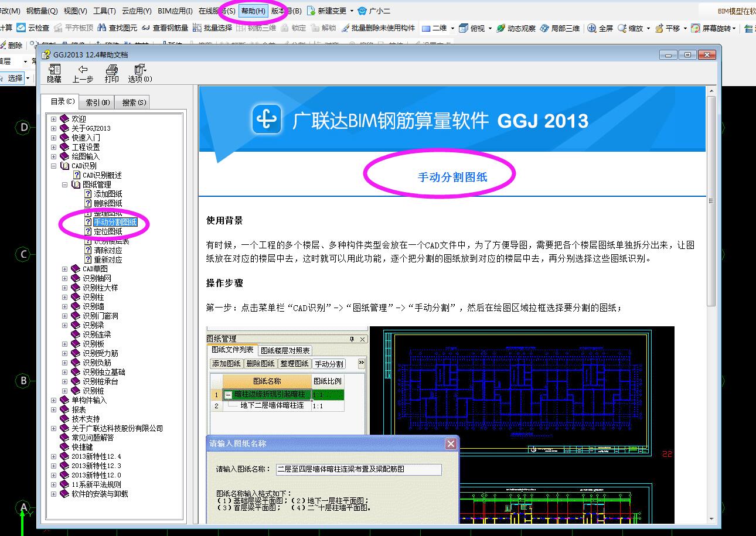Open the 添加图纸 help topic
The height and width of the screenshot is (536, 756).
(x=108, y=194)
